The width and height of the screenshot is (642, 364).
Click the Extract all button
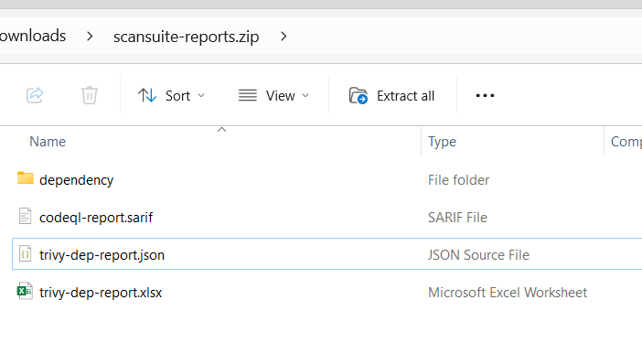click(391, 96)
